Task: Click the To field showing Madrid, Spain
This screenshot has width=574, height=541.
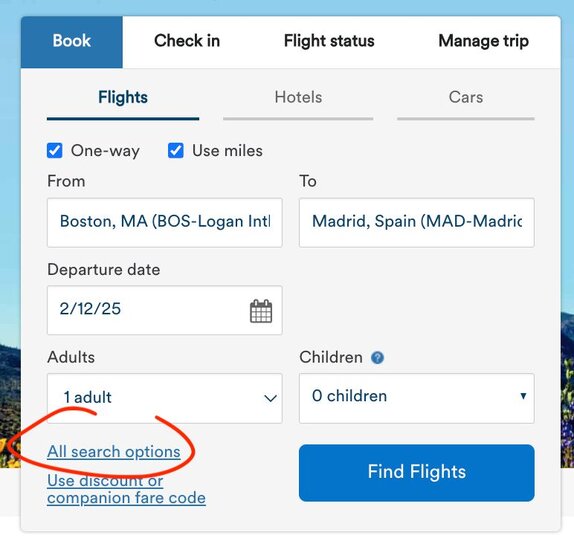Action: point(417,223)
